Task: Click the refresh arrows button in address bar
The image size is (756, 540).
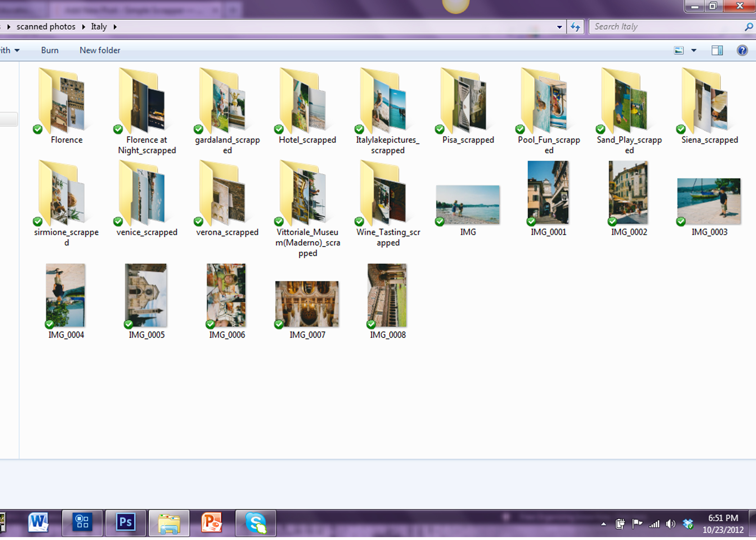Action: [575, 27]
